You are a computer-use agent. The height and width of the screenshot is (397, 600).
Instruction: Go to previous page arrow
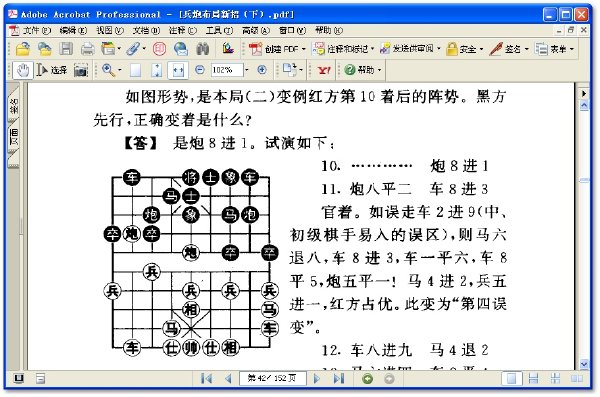coord(228,379)
